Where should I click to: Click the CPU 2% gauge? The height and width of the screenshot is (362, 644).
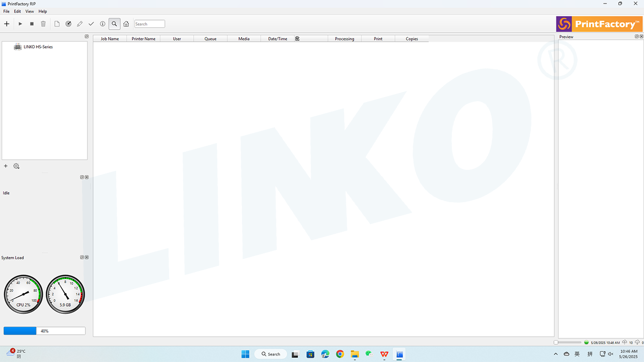coord(23,294)
